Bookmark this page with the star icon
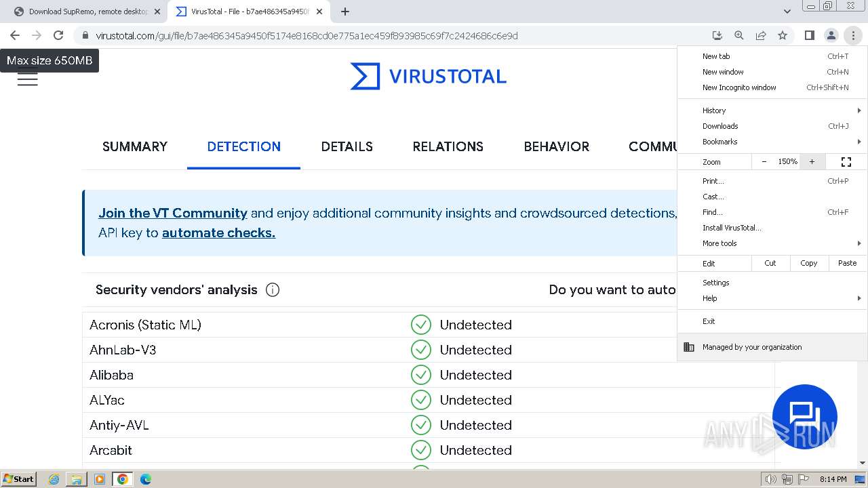This screenshot has width=868, height=488. click(783, 35)
